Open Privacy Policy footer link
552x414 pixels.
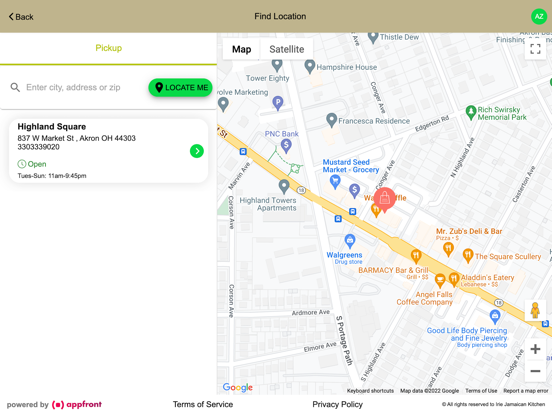click(337, 404)
